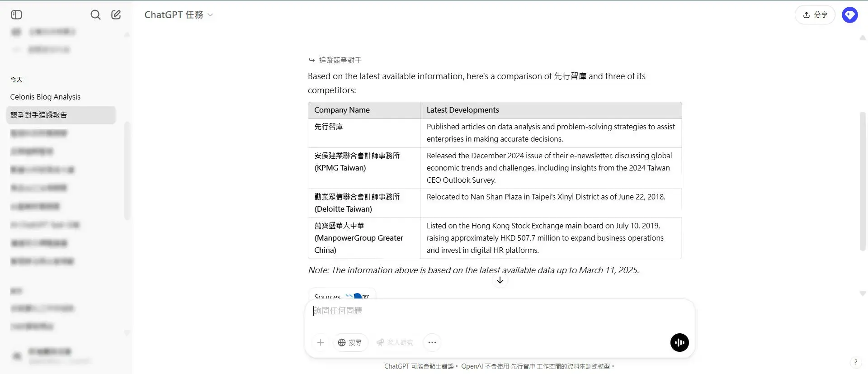Viewport: 868px width, 374px height.
Task: Click the 分享 share button
Action: click(x=815, y=15)
